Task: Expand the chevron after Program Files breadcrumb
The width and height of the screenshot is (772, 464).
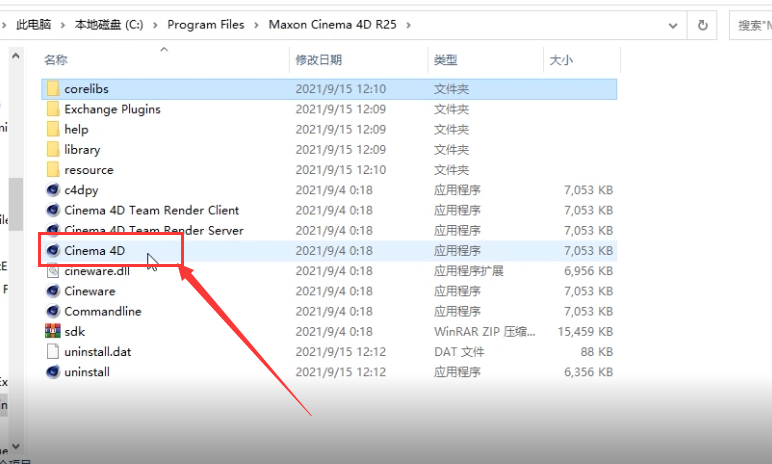Action: [x=257, y=25]
